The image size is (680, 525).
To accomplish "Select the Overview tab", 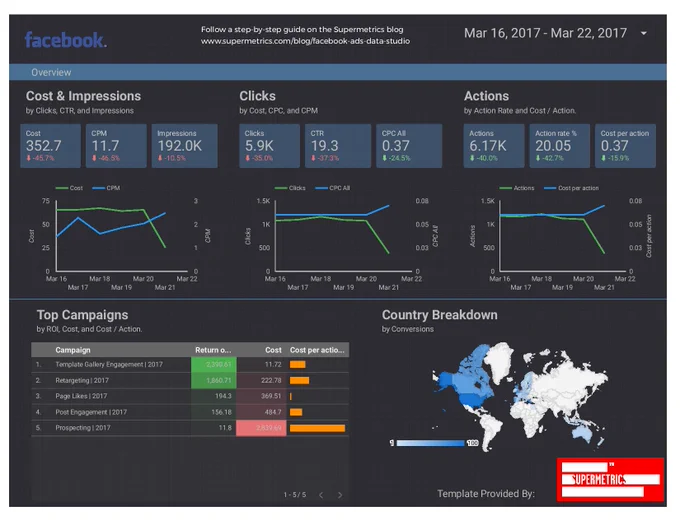I will pos(51,72).
